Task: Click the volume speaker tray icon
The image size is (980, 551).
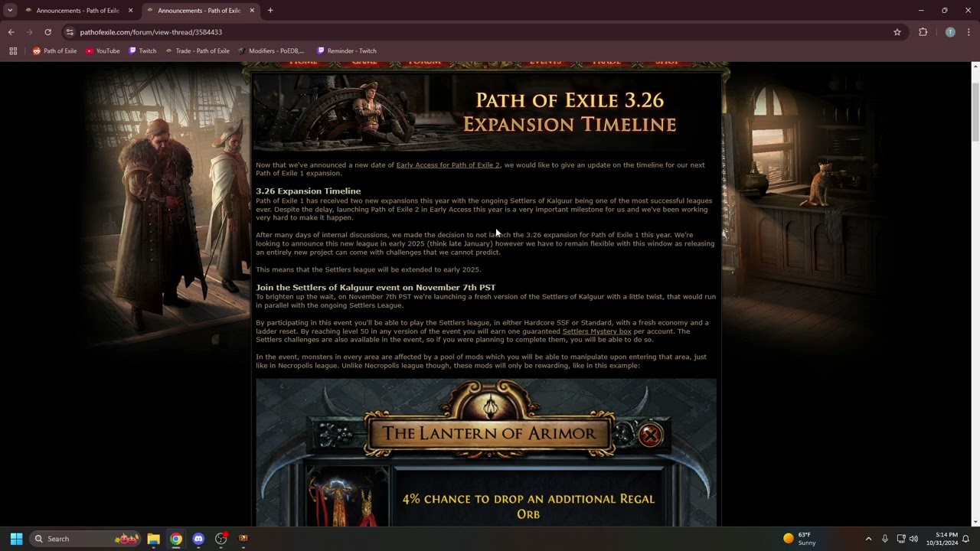Action: click(x=913, y=539)
